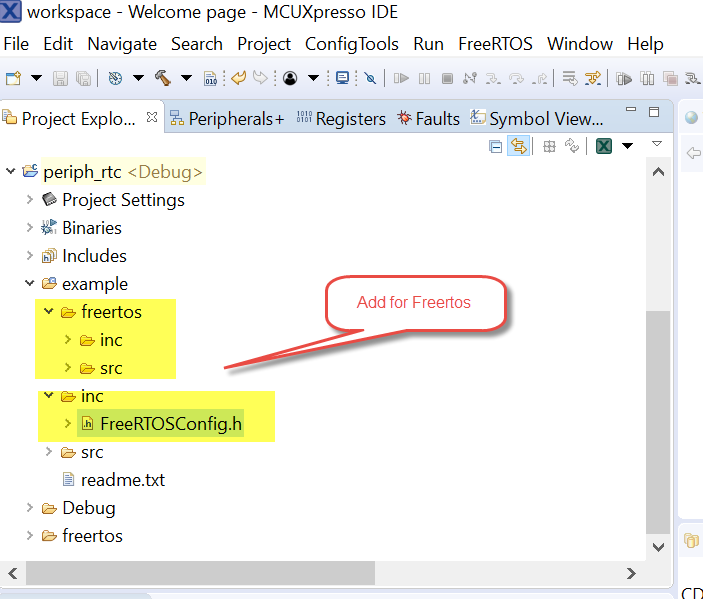Click the New wizard toolbar icon
The width and height of the screenshot is (703, 599).
[13, 78]
